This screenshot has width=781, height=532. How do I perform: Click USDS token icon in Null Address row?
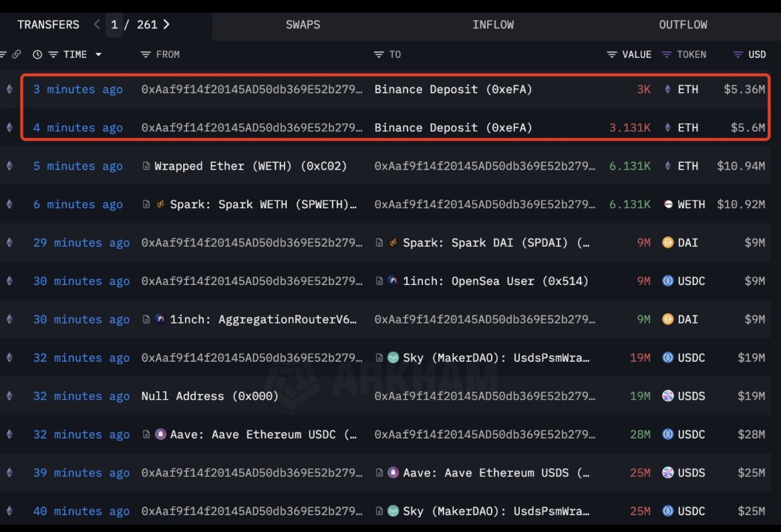668,396
